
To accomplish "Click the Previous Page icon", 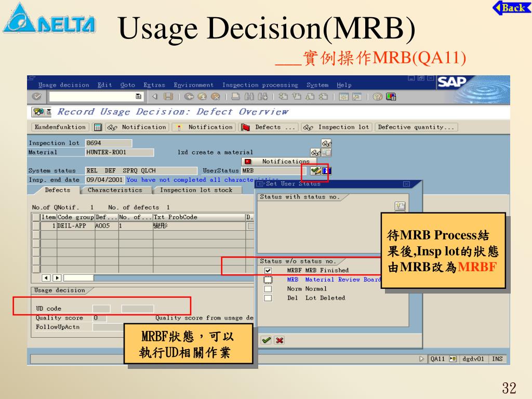I will 296,97.
